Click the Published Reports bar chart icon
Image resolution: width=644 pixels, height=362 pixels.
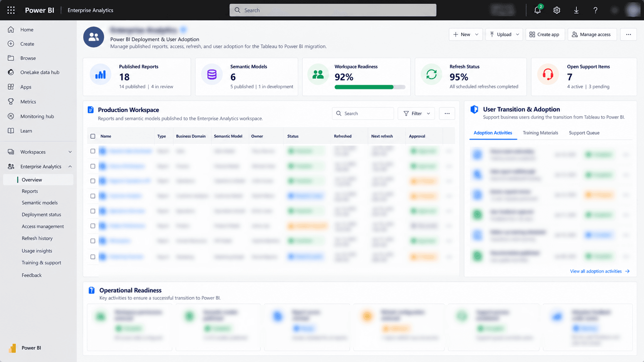coord(101,74)
